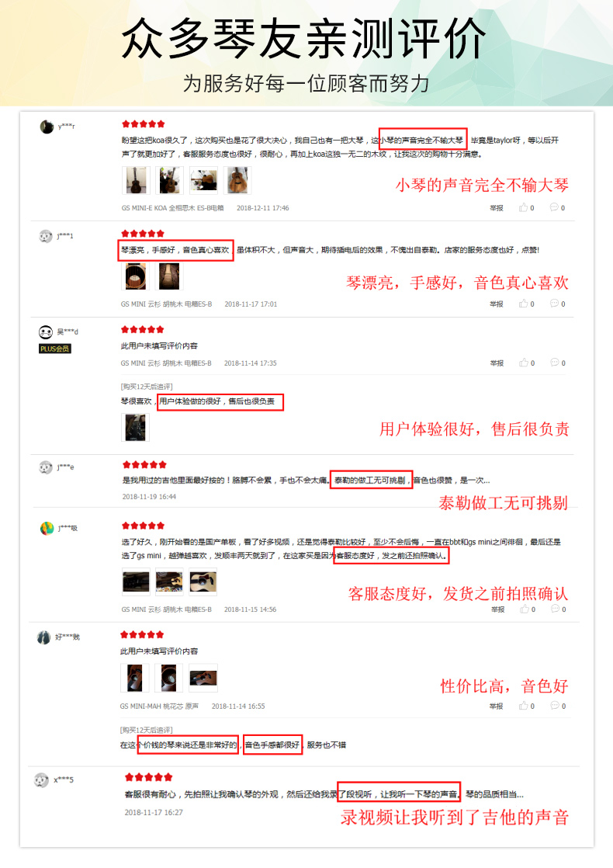Viewport: 613px width, 868px height.
Task: Open the first photo in 好***贼's review
Action: 134,678
